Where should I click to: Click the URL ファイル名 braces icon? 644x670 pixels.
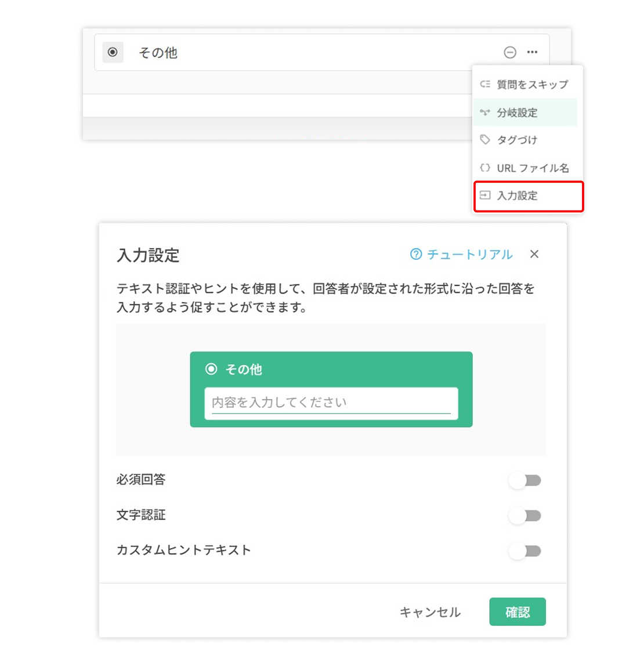coord(485,168)
